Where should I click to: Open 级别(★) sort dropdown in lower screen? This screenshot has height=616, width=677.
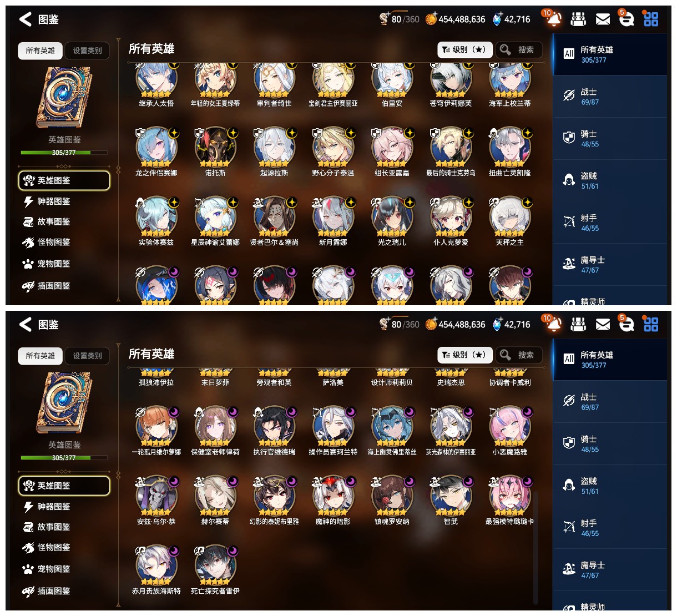click(464, 355)
